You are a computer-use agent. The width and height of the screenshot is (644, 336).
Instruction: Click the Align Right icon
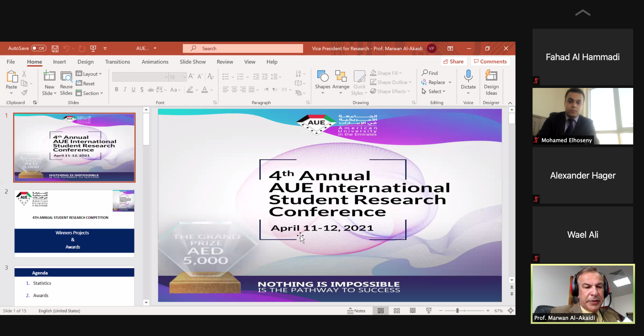point(243,89)
